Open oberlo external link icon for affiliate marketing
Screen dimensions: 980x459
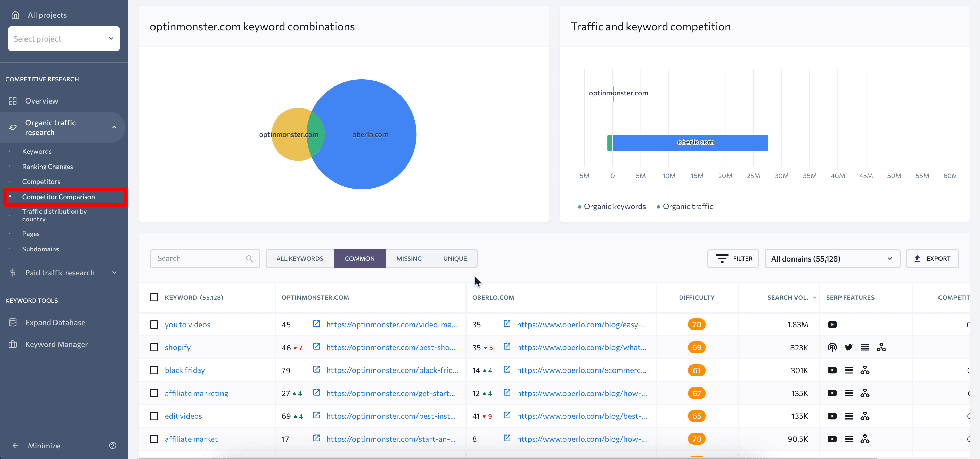pyautogui.click(x=507, y=392)
